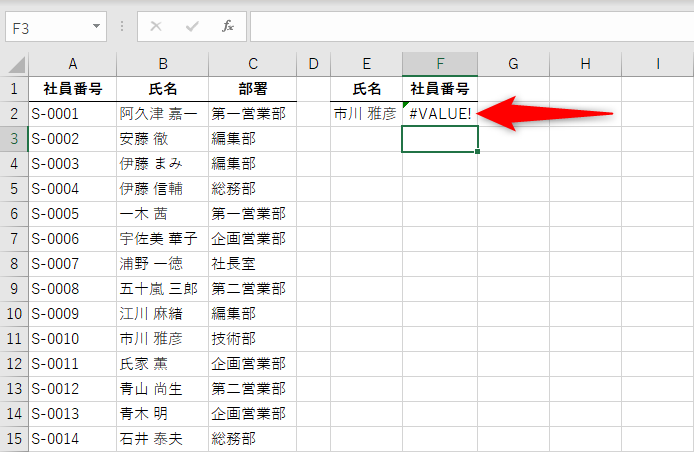Select cell 宇佐美 華子

click(162, 239)
